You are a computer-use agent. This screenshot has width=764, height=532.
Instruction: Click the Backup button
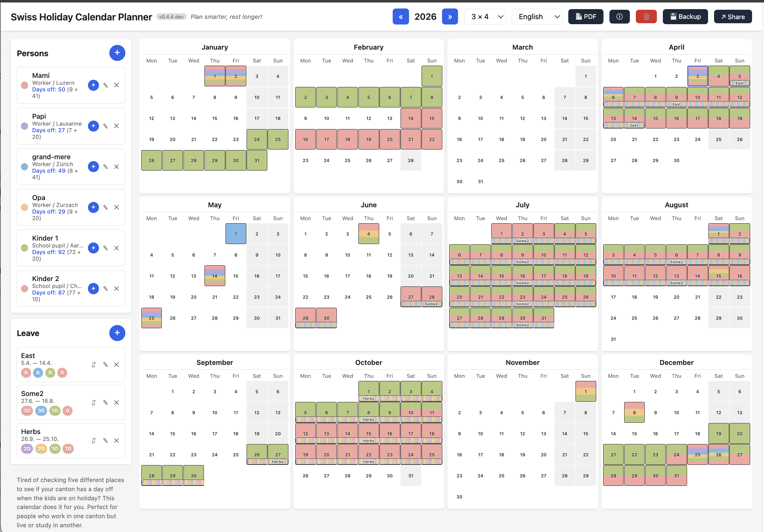pyautogui.click(x=685, y=16)
